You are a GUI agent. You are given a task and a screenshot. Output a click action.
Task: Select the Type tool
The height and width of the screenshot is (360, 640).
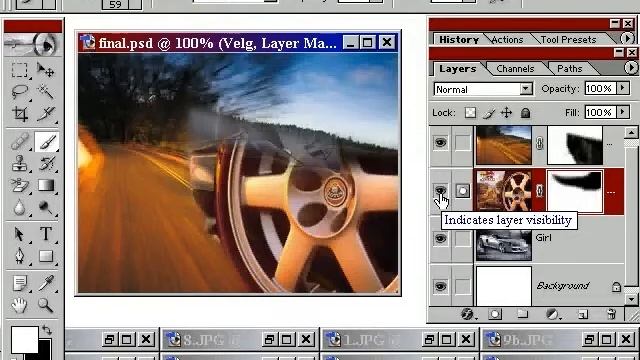(x=46, y=234)
